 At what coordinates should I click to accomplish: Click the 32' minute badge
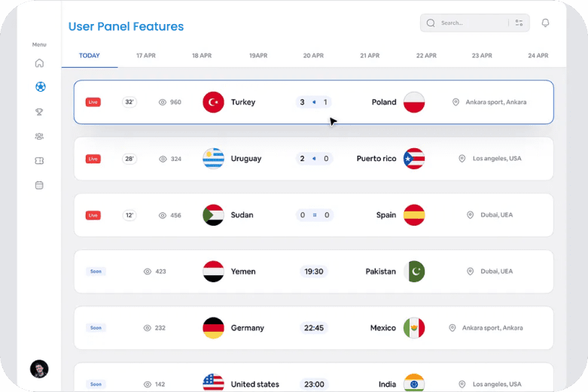[x=129, y=102]
